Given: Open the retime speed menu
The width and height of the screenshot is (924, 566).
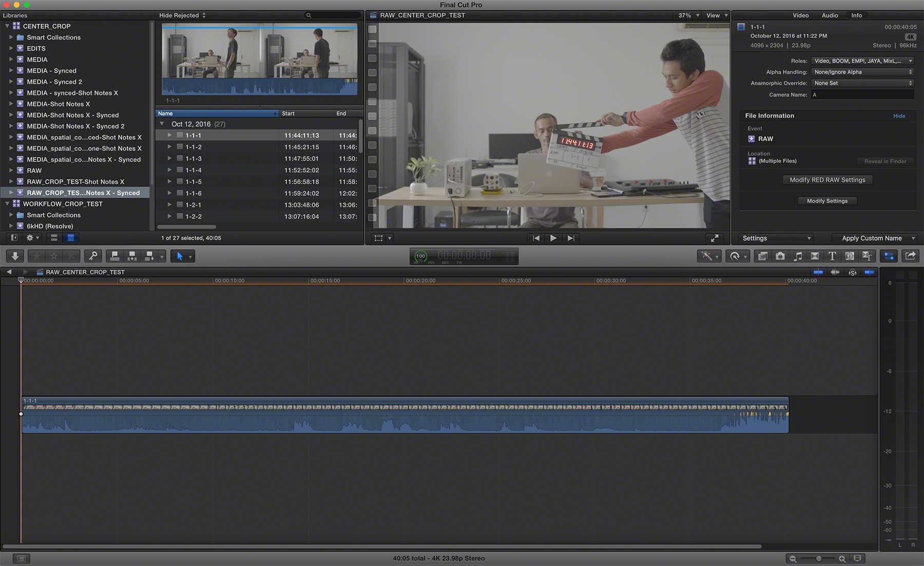Looking at the screenshot, I should pyautogui.click(x=738, y=256).
